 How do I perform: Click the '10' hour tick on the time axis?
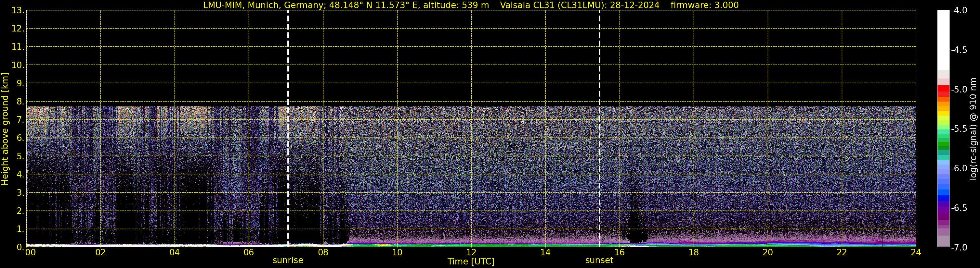[x=397, y=252]
